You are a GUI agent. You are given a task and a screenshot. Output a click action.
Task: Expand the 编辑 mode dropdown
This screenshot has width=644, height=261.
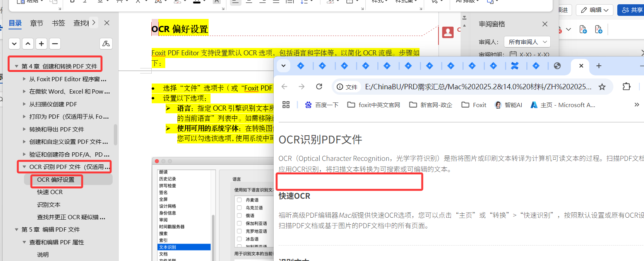click(x=595, y=10)
